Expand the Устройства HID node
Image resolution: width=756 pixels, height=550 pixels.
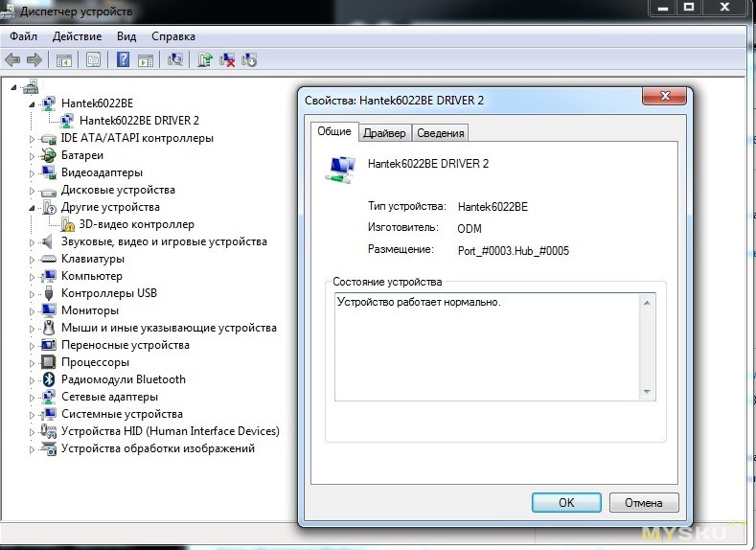[x=32, y=432]
